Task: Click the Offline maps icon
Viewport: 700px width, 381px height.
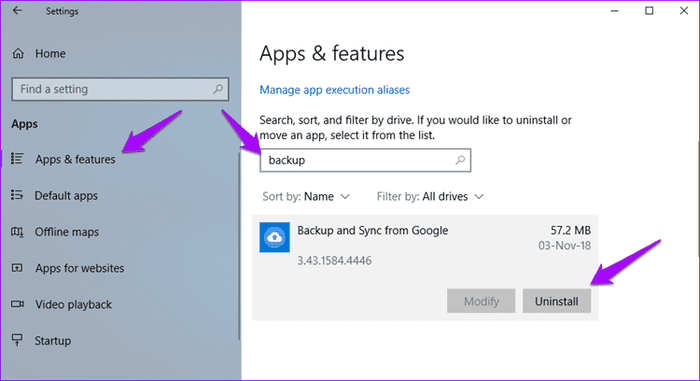Action: pyautogui.click(x=17, y=232)
